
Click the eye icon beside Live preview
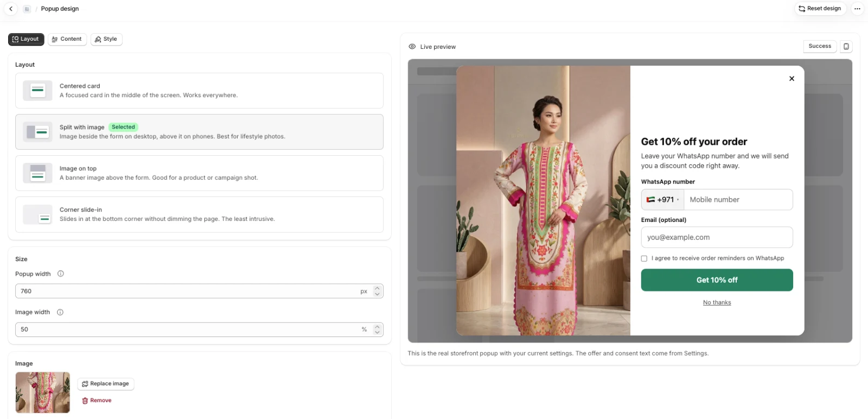click(x=412, y=47)
